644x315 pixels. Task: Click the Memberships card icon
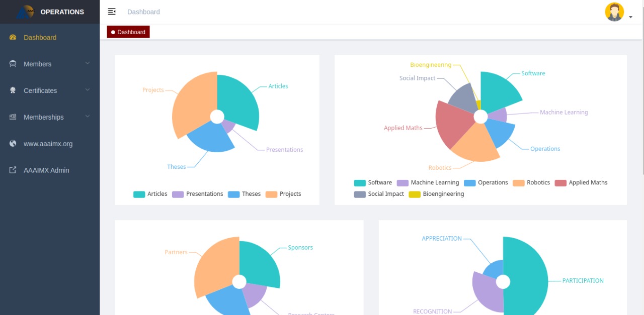pyautogui.click(x=13, y=117)
